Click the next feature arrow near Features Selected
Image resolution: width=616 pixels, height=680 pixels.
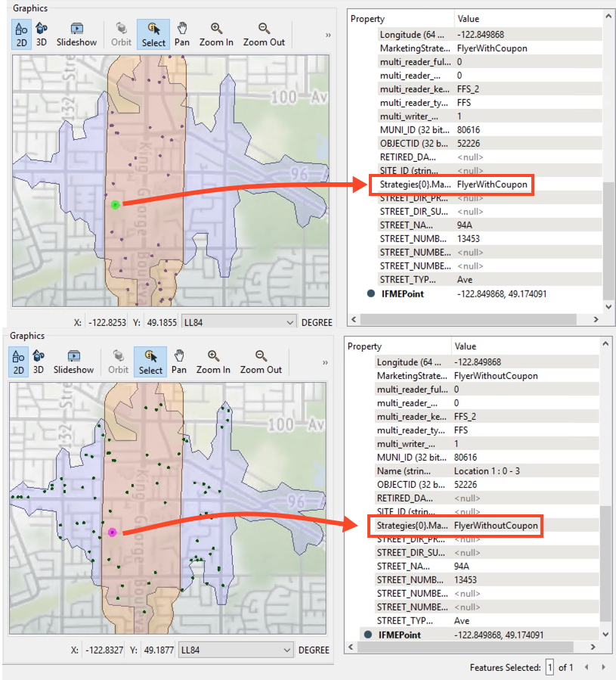(602, 667)
